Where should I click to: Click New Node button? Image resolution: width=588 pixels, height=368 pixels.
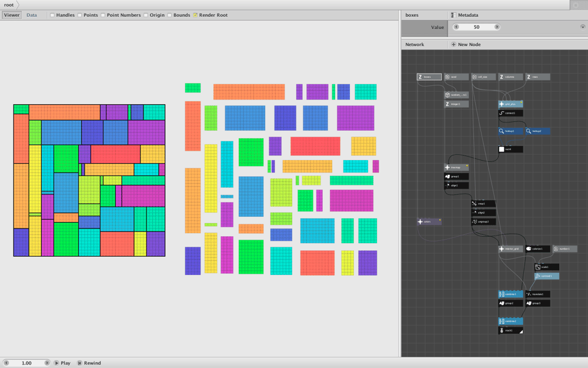coord(466,44)
